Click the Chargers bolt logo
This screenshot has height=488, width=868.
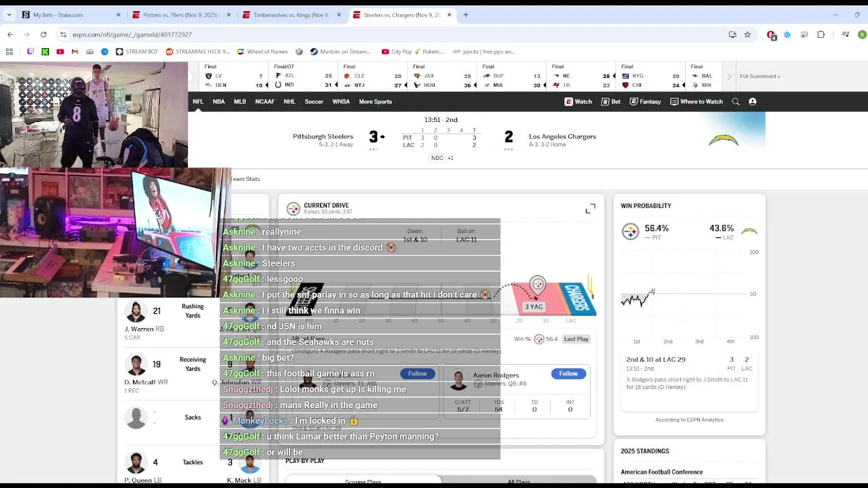[x=724, y=140]
